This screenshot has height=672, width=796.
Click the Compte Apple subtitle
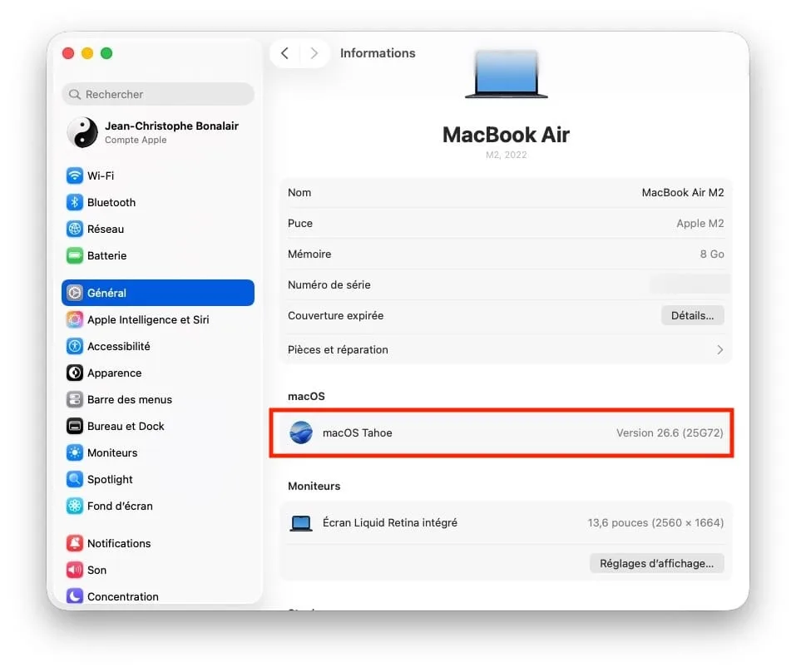click(x=136, y=140)
